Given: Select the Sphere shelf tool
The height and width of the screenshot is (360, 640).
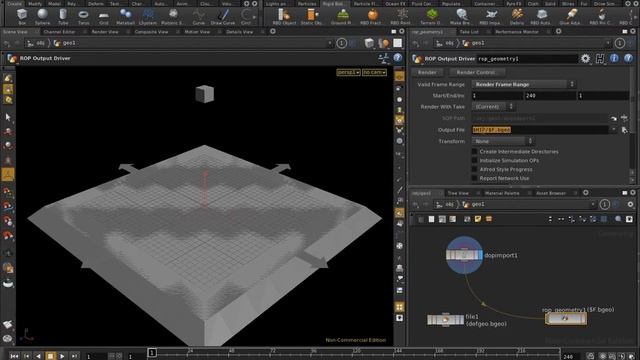Looking at the screenshot, I should click(42, 16).
